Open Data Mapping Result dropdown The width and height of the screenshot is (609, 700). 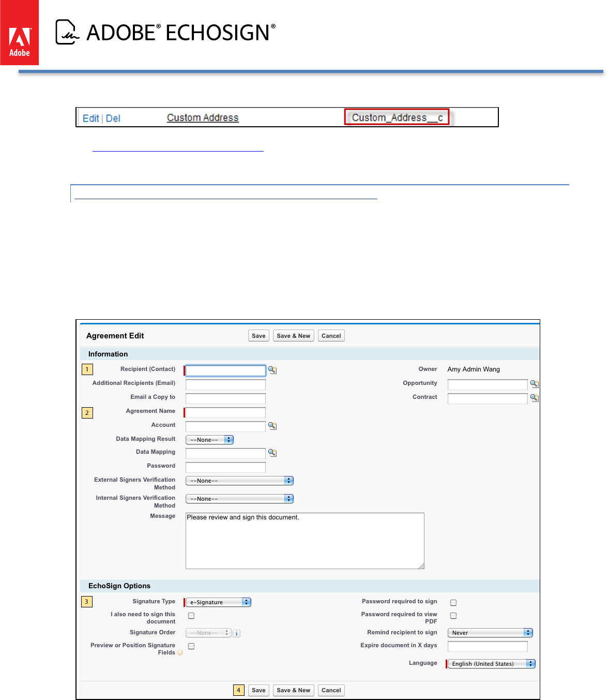click(x=209, y=440)
